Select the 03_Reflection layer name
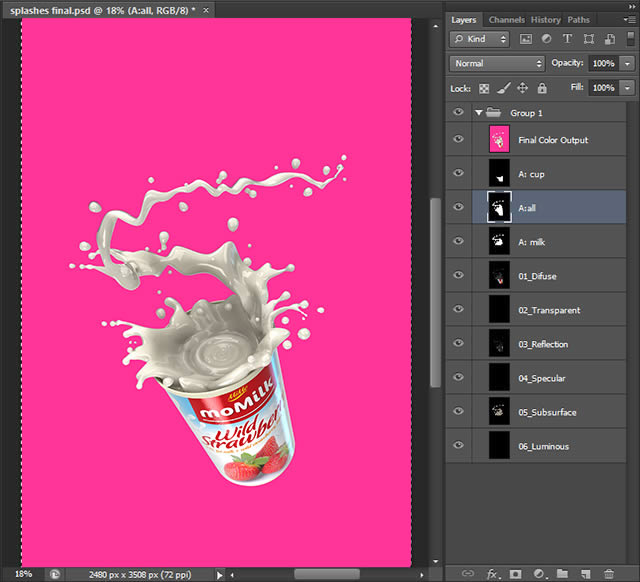640x582 pixels. click(x=543, y=344)
